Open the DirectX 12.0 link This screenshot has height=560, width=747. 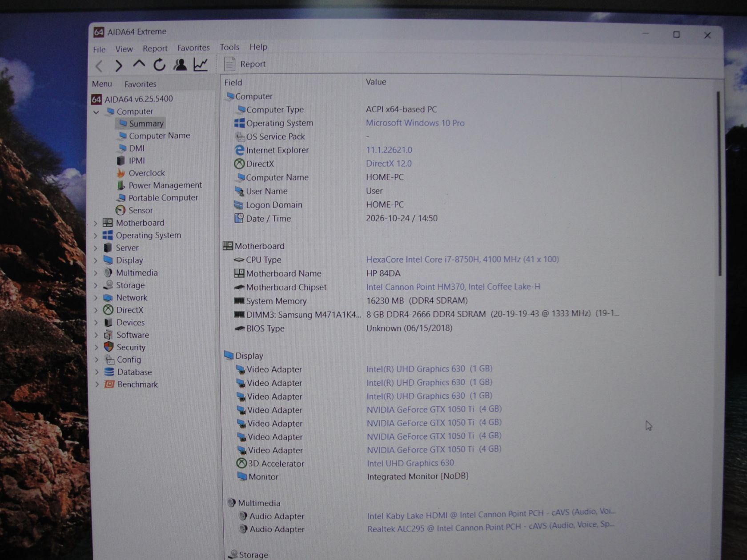click(389, 164)
